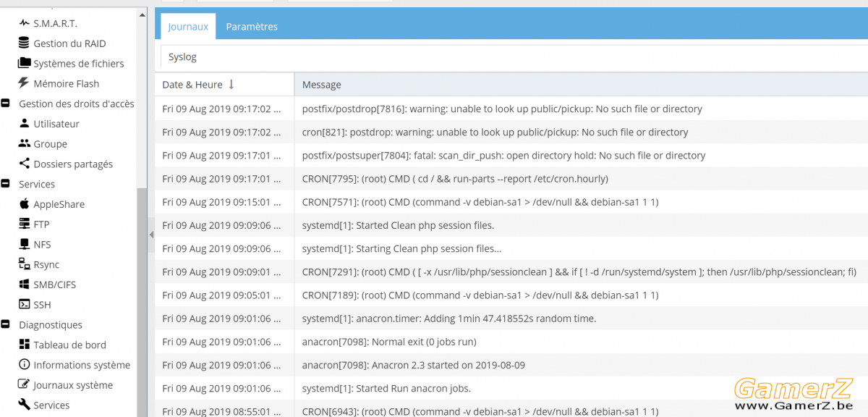Viewport: 868px width, 417px height.
Task: Click the Dossiers partagés share icon
Action: [24, 164]
